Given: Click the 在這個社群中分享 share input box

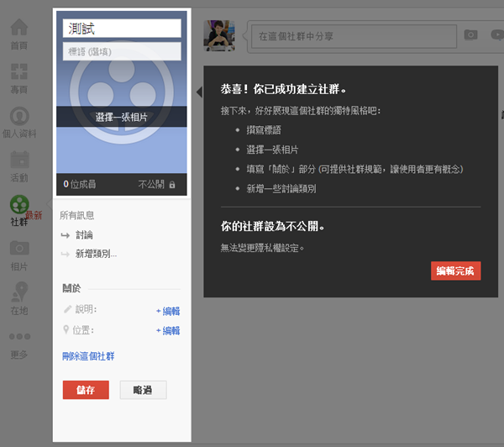Looking at the screenshot, I should pos(354,36).
